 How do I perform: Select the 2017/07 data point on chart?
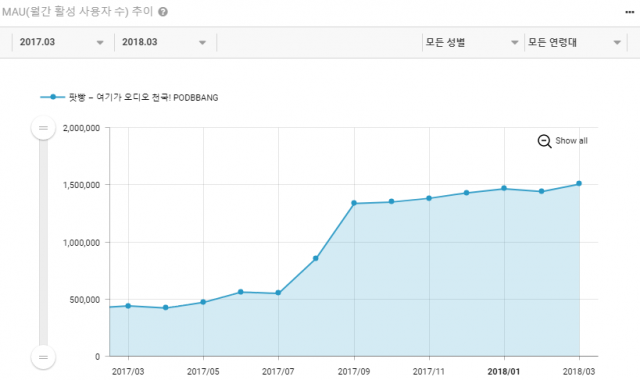coord(278,293)
